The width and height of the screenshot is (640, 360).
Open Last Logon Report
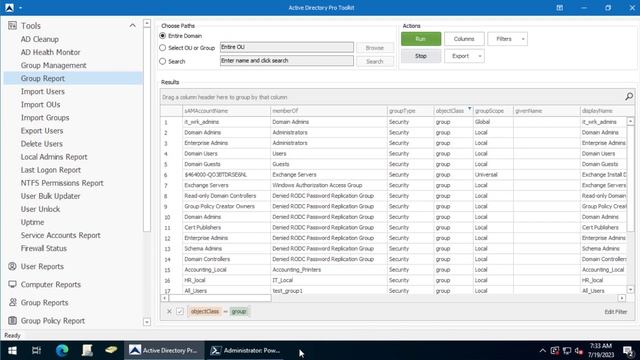(51, 170)
